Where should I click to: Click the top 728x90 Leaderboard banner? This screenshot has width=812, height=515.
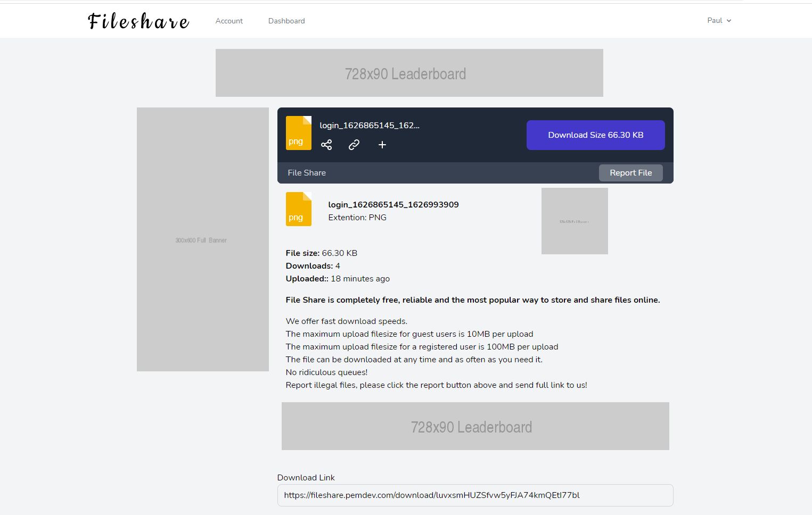409,73
